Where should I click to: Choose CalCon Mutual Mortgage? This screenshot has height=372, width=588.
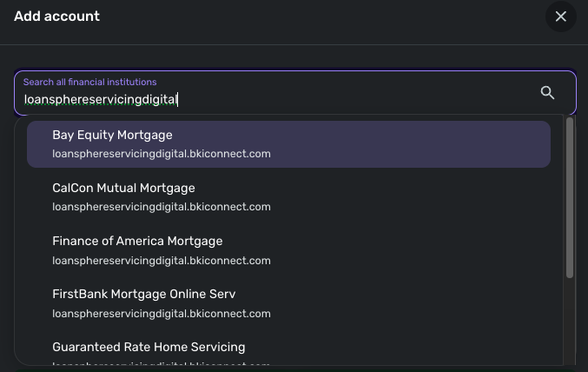(x=123, y=188)
